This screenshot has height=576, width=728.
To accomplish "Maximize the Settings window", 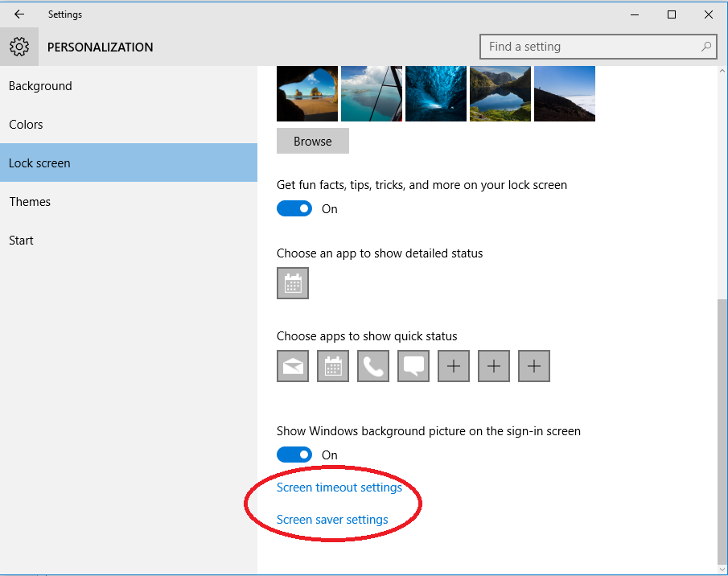I will pos(672,14).
